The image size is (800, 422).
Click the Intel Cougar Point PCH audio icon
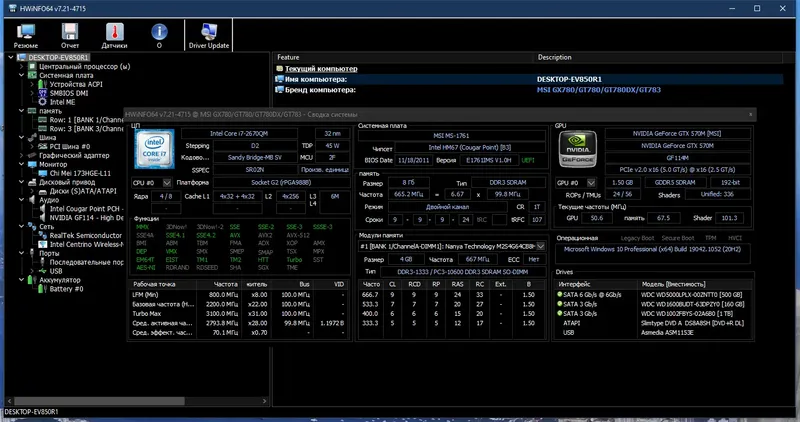[x=43, y=209]
